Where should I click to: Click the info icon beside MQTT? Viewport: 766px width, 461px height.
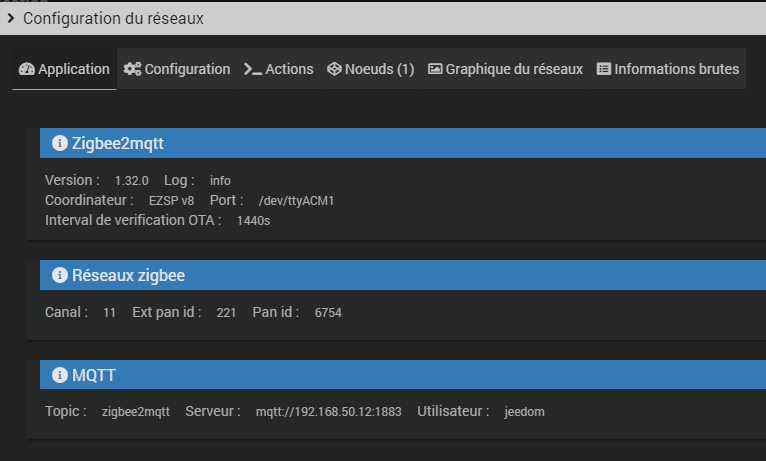coord(59,375)
